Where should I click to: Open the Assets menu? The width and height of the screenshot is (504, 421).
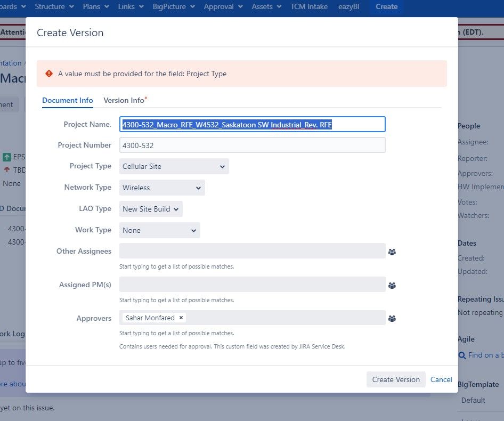click(266, 6)
